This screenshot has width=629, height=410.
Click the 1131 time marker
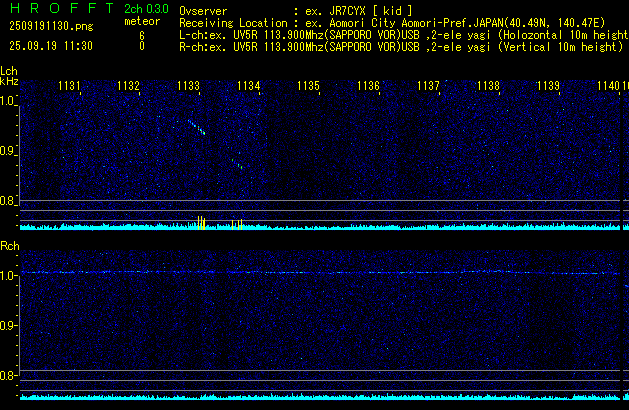coord(69,87)
